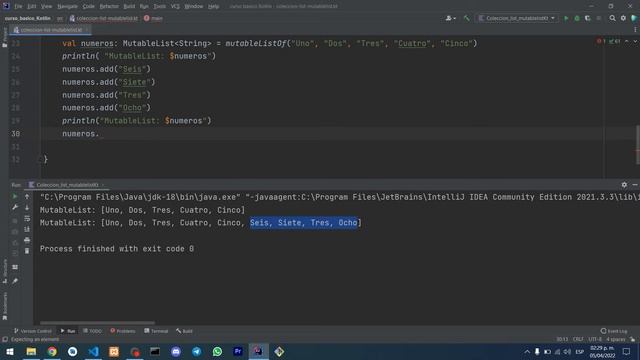Open the Navigate menu
This screenshot has height=360, width=640.
point(67,6)
